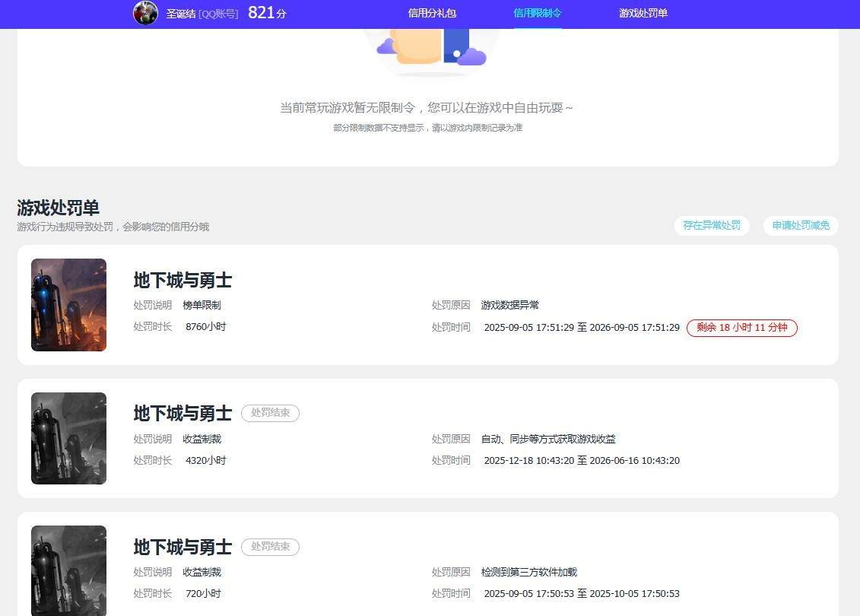Click the 申请处罚减免 button
Viewport: 860px width, 616px height.
pyautogui.click(x=801, y=225)
